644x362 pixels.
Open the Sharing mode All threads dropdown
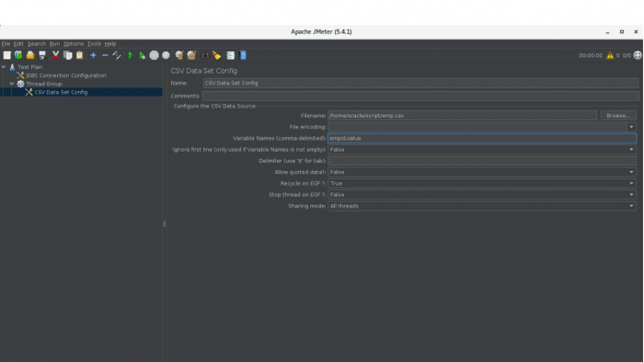(482, 206)
